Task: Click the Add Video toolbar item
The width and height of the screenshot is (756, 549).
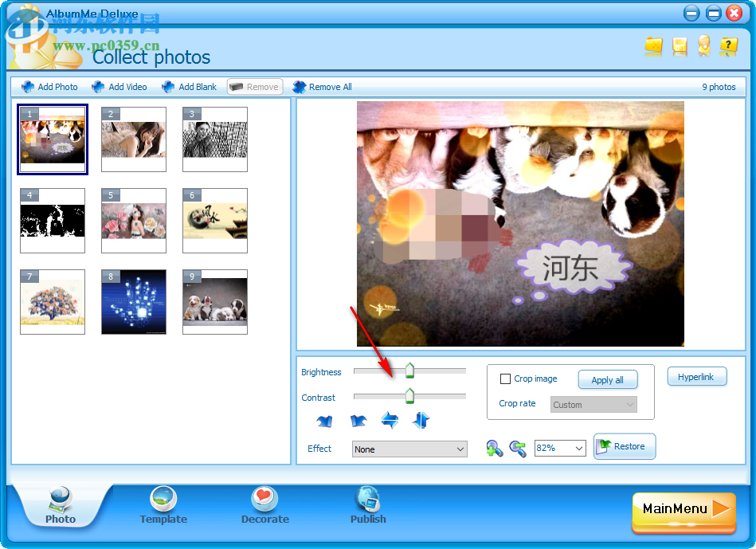Action: 119,87
